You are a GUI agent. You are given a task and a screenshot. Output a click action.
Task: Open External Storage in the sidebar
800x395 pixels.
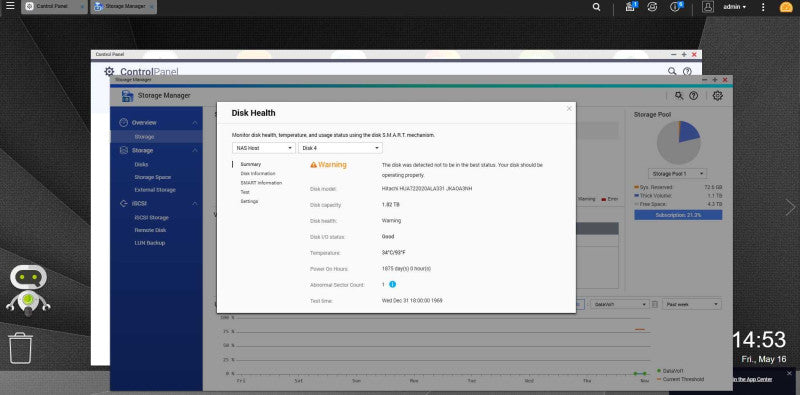point(156,190)
